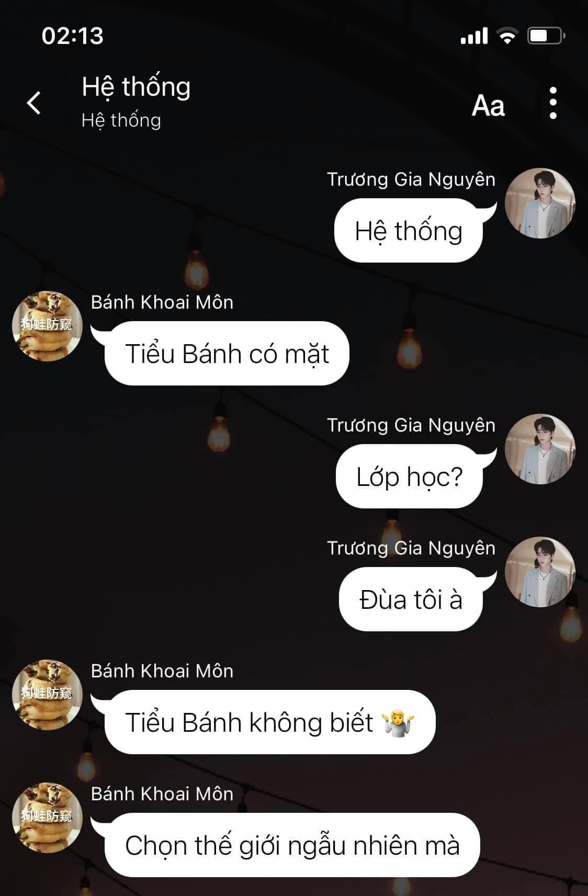The image size is (588, 896).
Task: Tap the Wi-Fi status icon
Action: coord(507,36)
